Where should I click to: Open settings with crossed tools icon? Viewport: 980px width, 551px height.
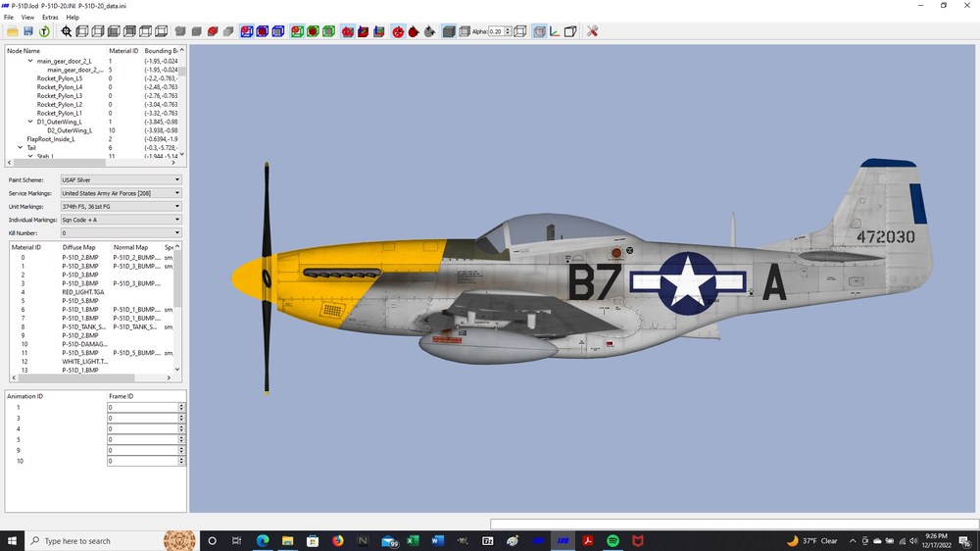pos(593,31)
